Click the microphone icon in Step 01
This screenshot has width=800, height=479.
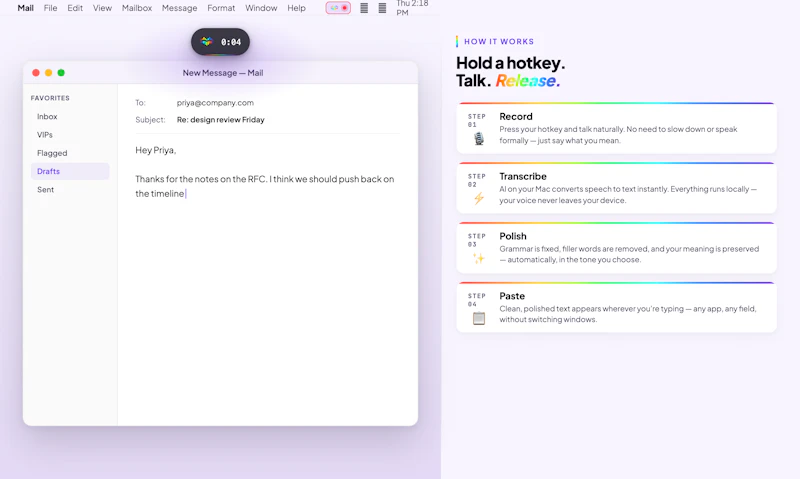click(479, 138)
